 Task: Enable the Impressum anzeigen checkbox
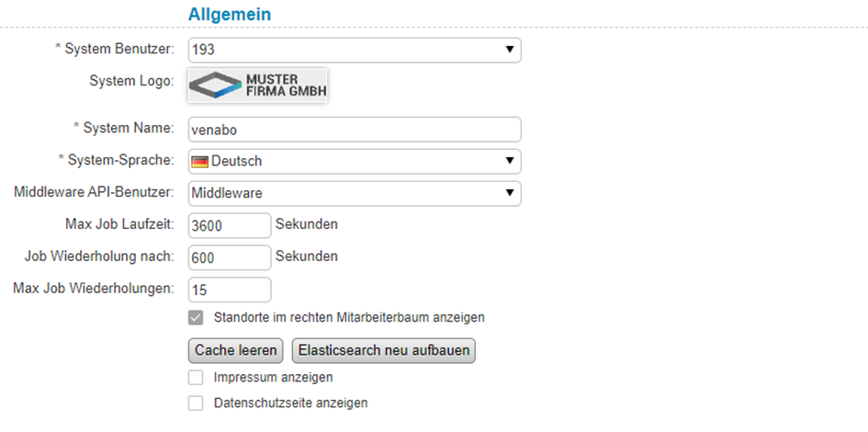(x=196, y=377)
